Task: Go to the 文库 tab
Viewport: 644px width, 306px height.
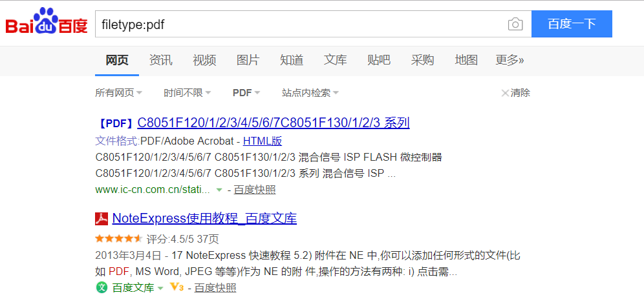Action: pos(335,61)
